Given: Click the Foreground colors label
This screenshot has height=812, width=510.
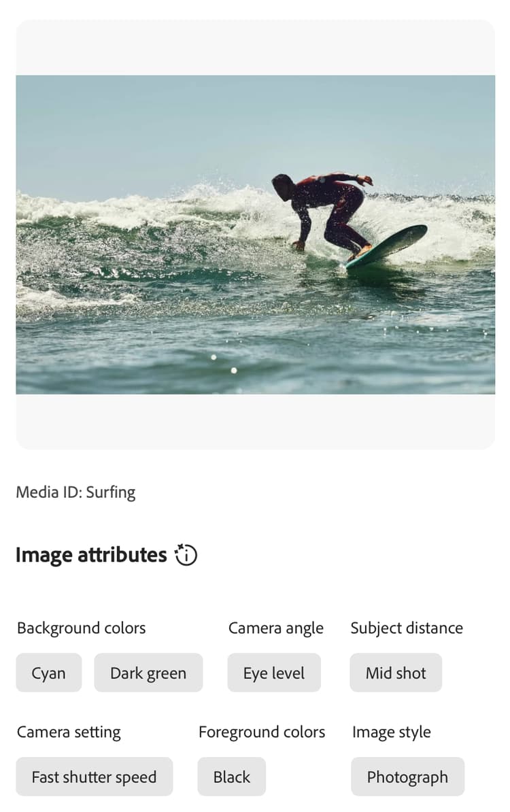Looking at the screenshot, I should (x=262, y=732).
